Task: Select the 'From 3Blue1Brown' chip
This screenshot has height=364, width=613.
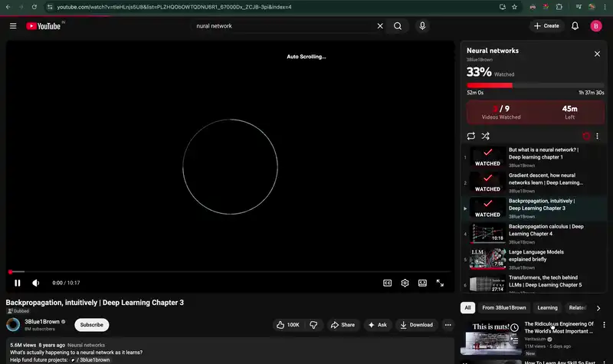Action: click(504, 308)
